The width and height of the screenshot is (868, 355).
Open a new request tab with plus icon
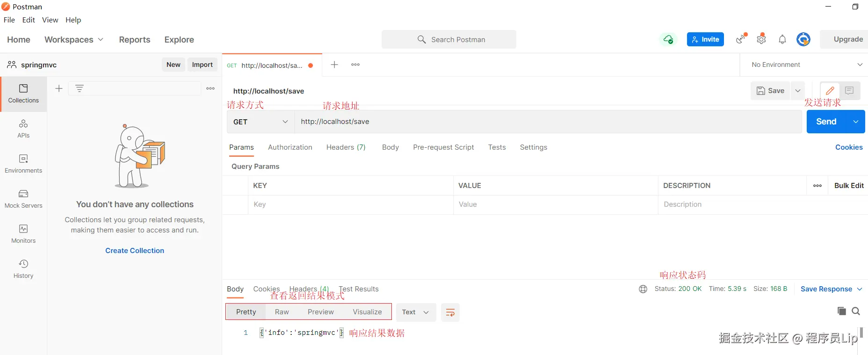tap(334, 65)
